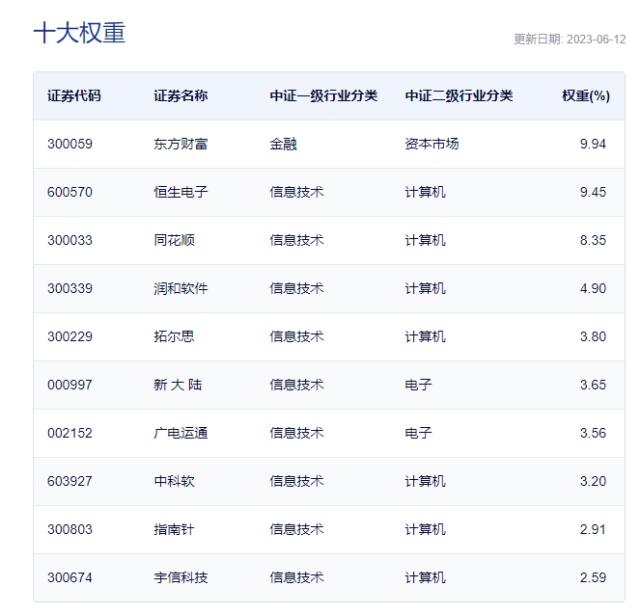Click the weight value 9.94

tap(593, 144)
